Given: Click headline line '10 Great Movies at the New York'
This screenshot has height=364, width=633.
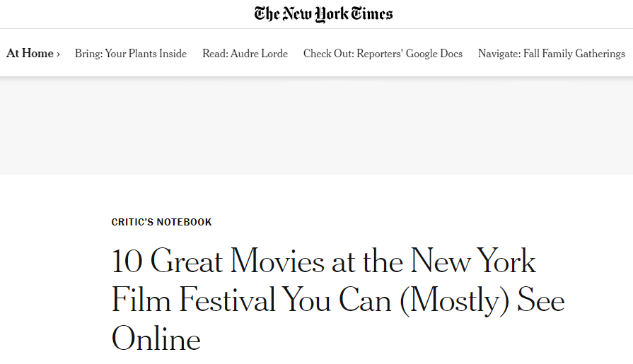Looking at the screenshot, I should tap(324, 262).
